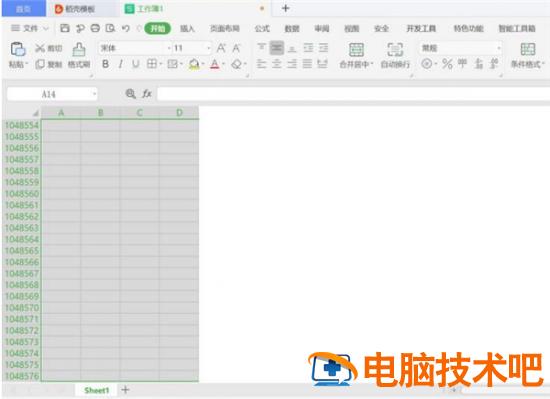
Task: Toggle Italic formatting
Action: [x=120, y=64]
